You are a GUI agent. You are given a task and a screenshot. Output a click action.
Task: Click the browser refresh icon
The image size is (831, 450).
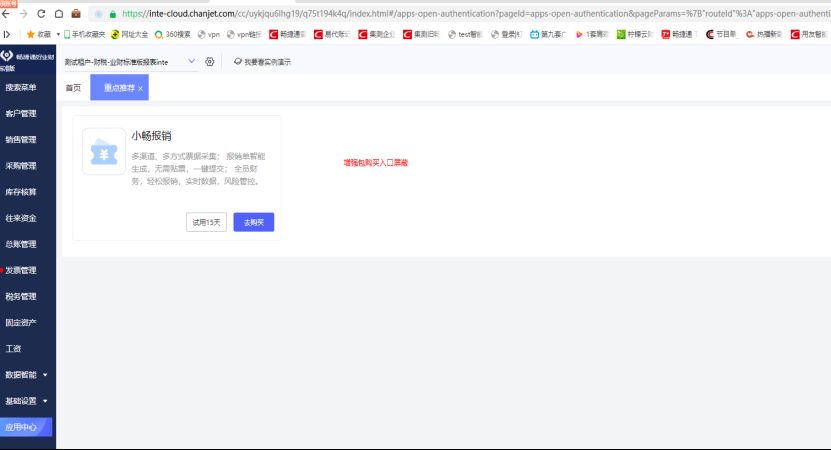(x=41, y=14)
